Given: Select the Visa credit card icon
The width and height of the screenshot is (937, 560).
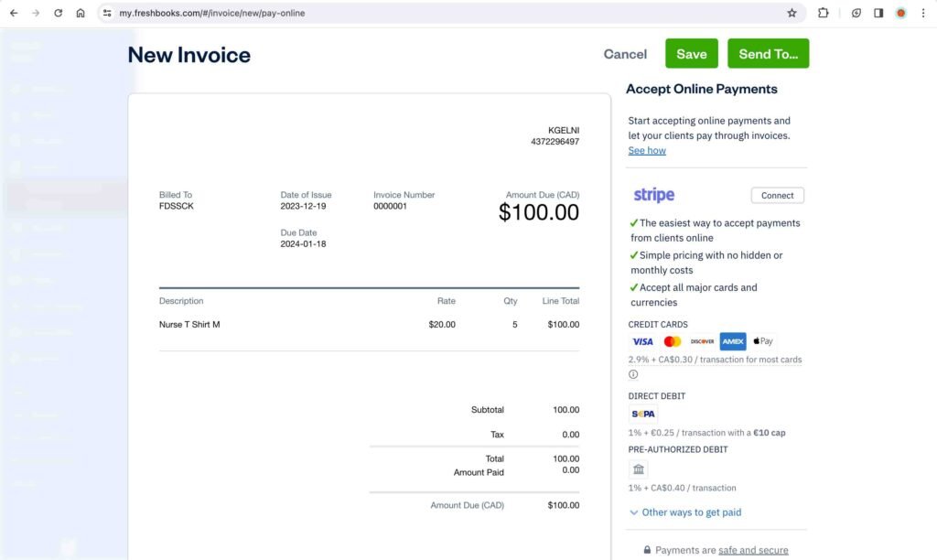Looking at the screenshot, I should (x=641, y=341).
